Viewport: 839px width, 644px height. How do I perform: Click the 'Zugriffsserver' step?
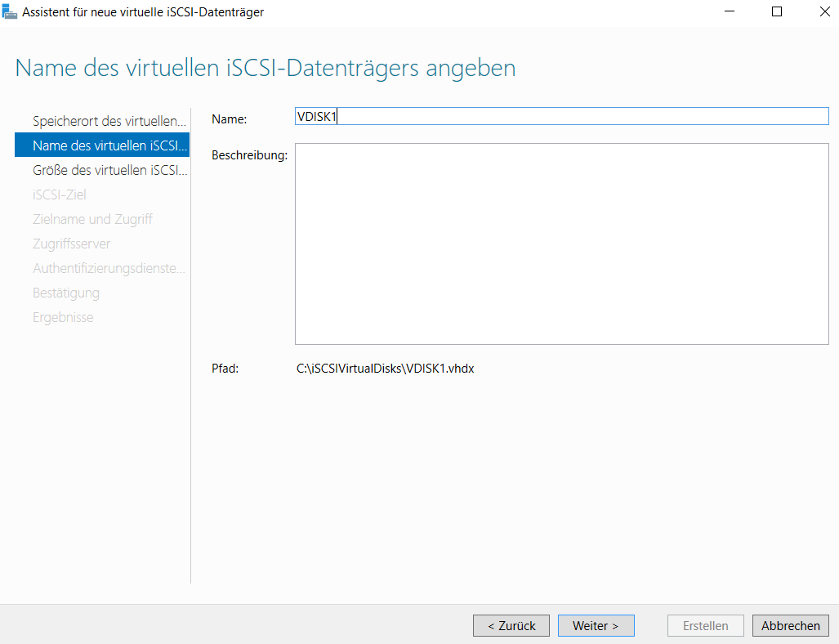(x=72, y=244)
